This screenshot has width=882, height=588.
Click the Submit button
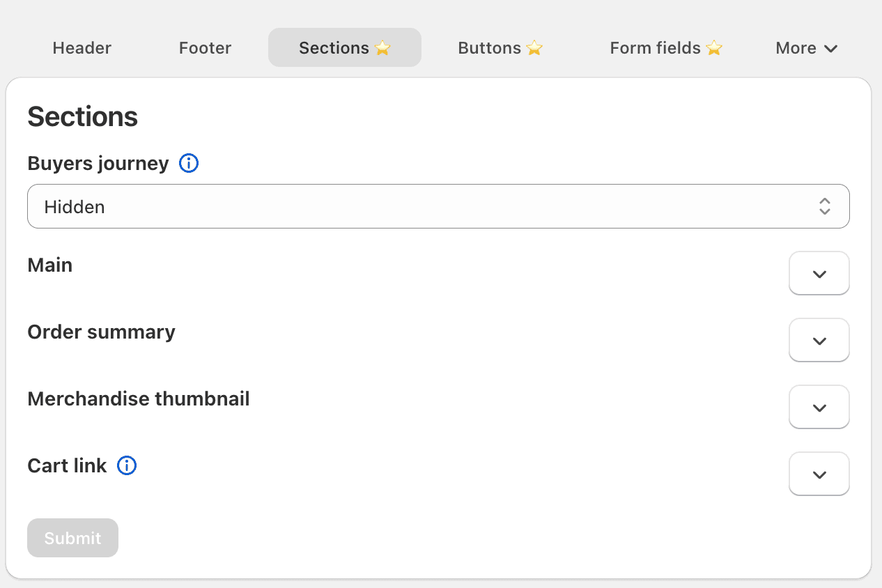(x=72, y=537)
